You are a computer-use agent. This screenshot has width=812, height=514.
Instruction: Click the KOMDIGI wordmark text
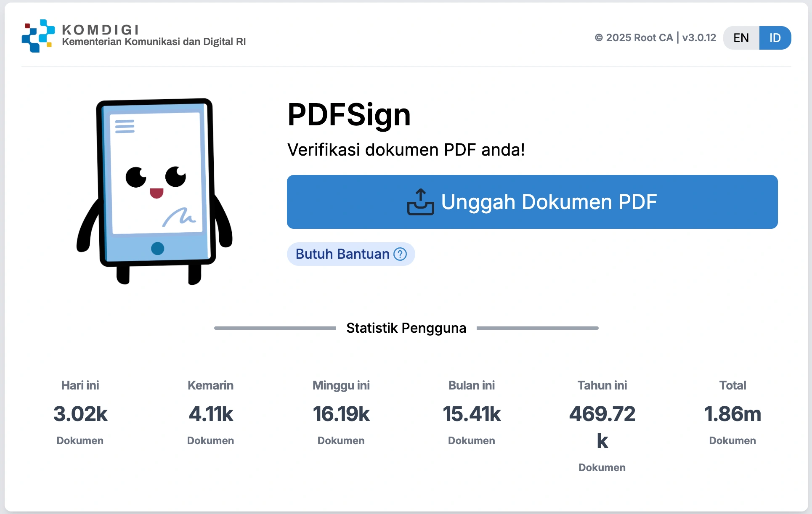pyautogui.click(x=100, y=30)
